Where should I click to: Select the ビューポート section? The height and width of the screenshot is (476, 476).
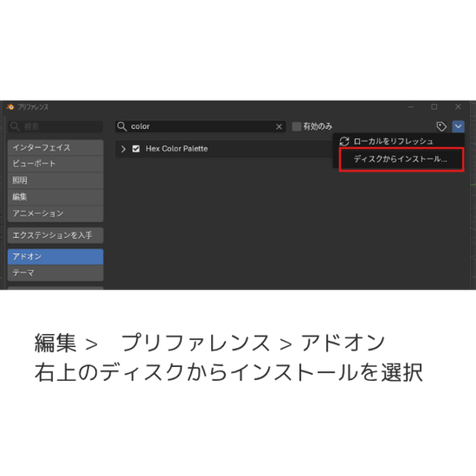[x=55, y=164]
